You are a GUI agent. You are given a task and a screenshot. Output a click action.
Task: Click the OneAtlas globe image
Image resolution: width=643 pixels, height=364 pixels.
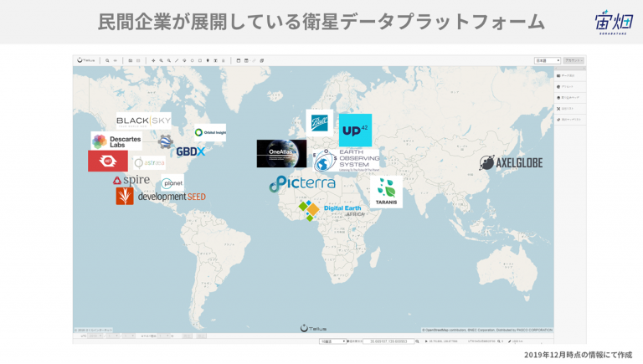point(281,154)
